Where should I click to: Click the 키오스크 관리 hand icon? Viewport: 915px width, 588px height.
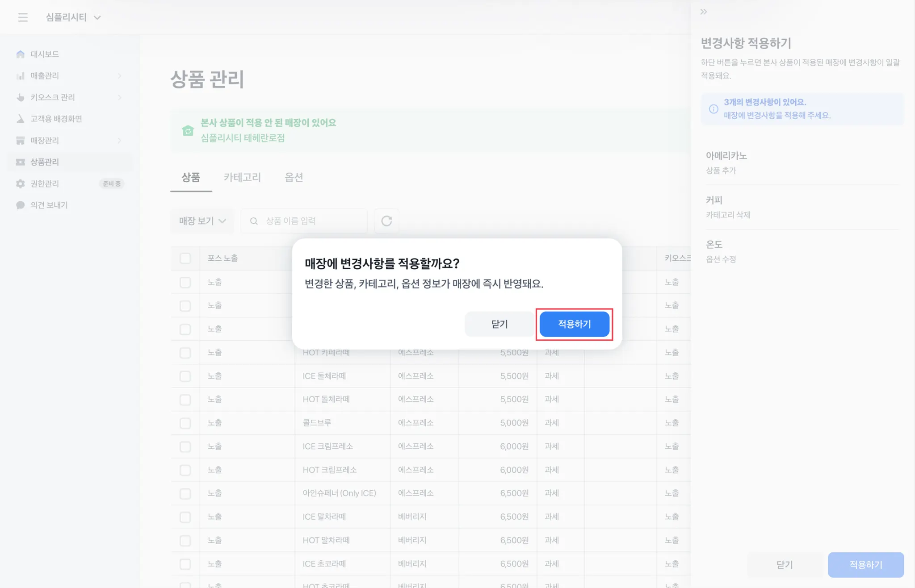coord(20,97)
